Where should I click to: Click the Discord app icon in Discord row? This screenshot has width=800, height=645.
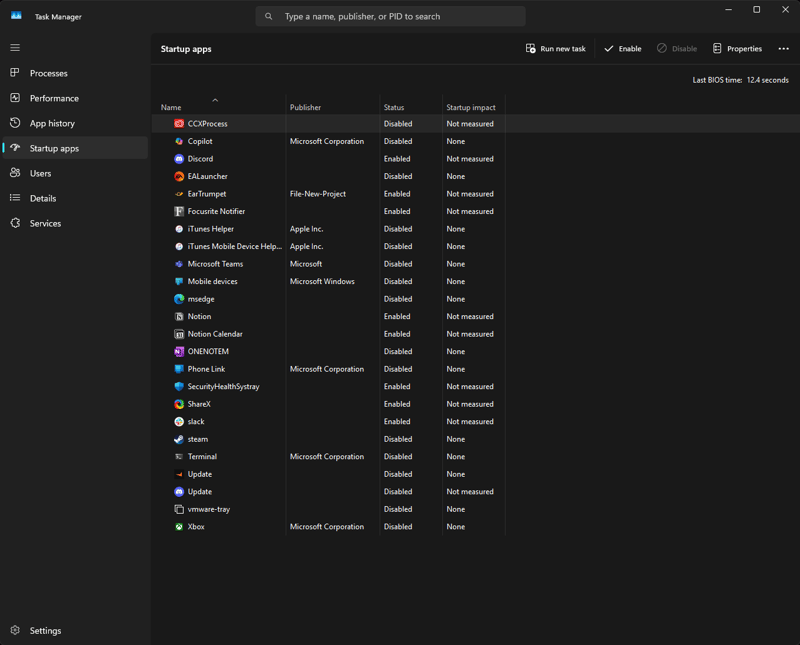[179, 159]
